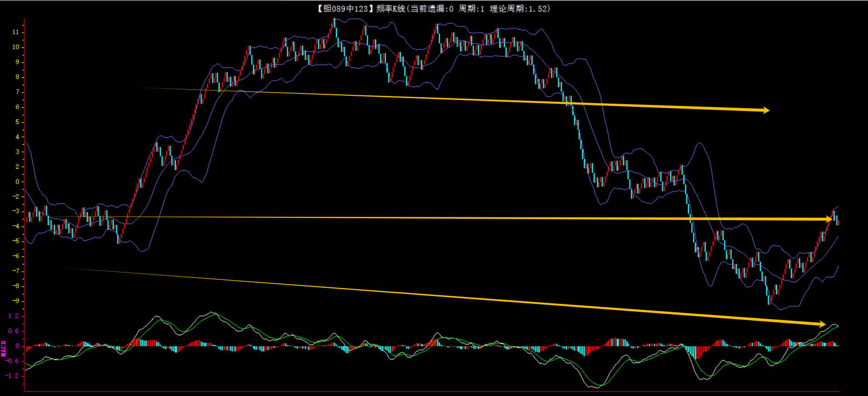Click the vertical magenta MACD label
This screenshot has width=868, height=396.
click(4, 348)
